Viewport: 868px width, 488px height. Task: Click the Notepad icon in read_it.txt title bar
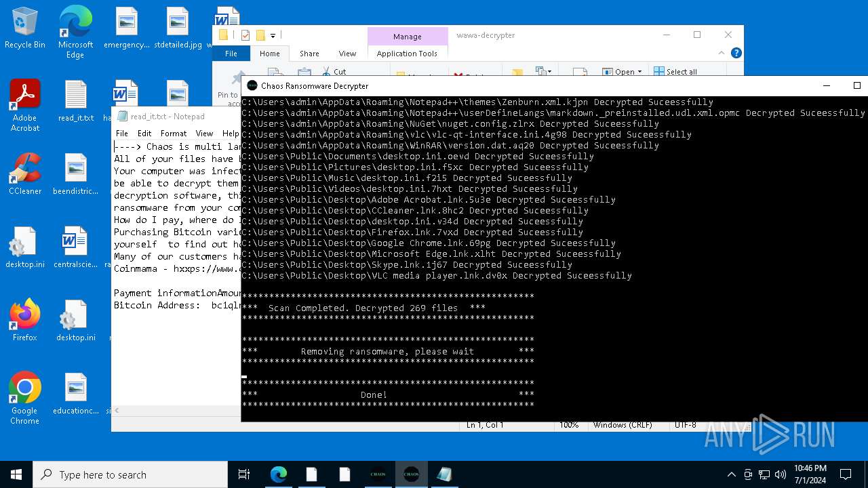122,116
